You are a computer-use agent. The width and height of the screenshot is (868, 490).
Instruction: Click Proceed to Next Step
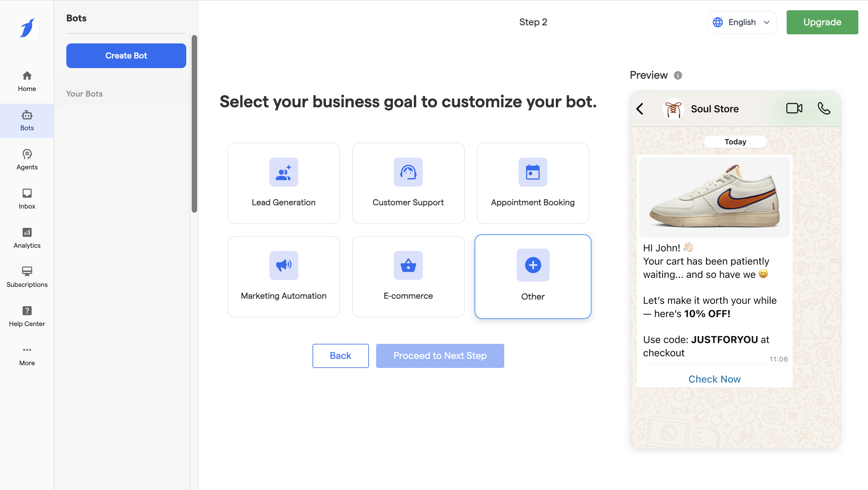440,356
